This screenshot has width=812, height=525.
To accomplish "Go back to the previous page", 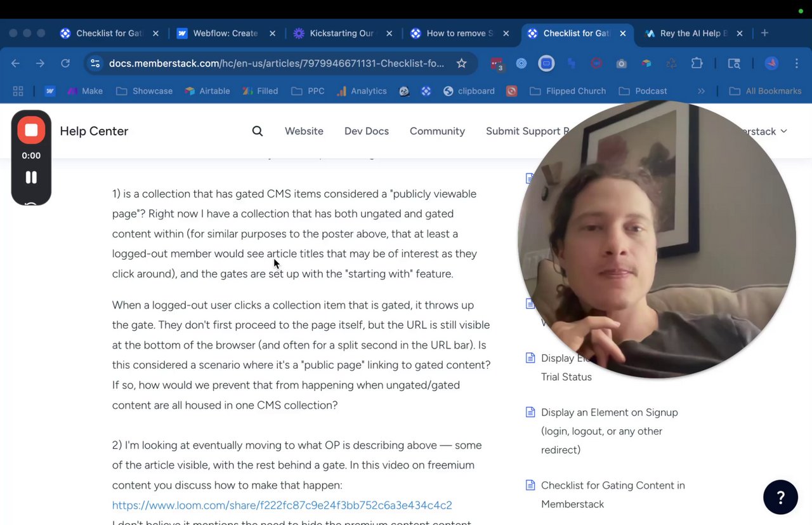I will pyautogui.click(x=16, y=63).
